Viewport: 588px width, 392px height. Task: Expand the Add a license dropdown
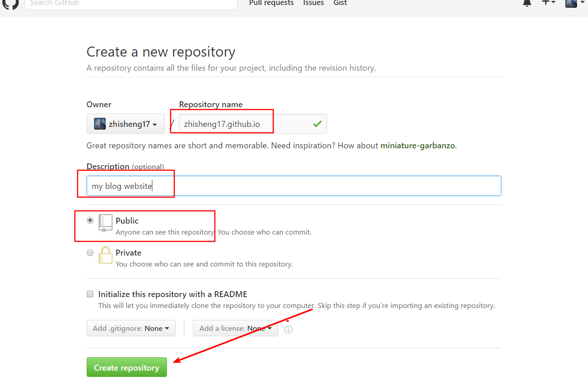click(x=235, y=328)
